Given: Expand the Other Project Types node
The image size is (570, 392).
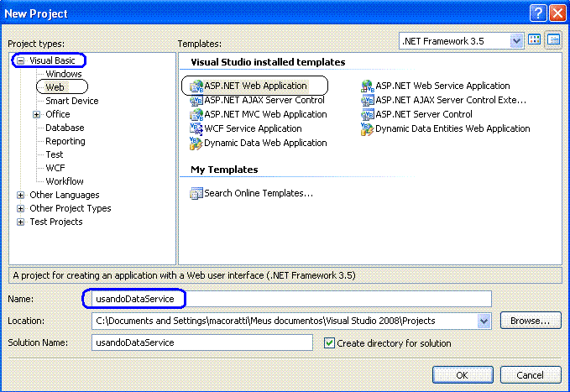Looking at the screenshot, I should (21, 209).
